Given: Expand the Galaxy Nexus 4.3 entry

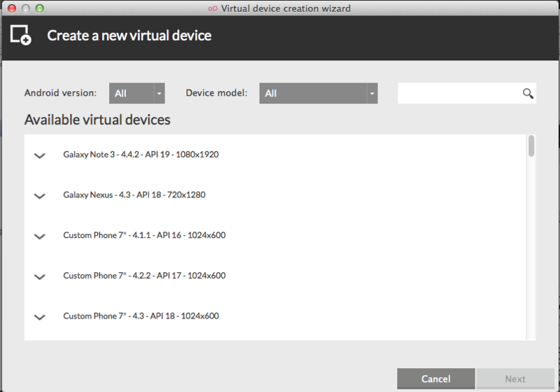Looking at the screenshot, I should [40, 195].
